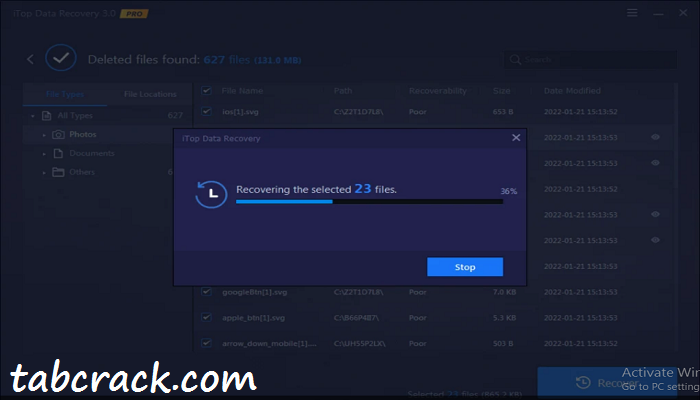Expand the Photos tree node
Viewport: 700px width, 400px height.
tap(44, 135)
